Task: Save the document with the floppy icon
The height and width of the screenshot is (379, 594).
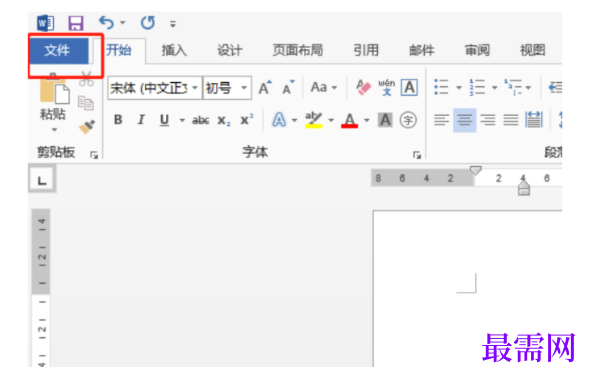Action: (76, 23)
